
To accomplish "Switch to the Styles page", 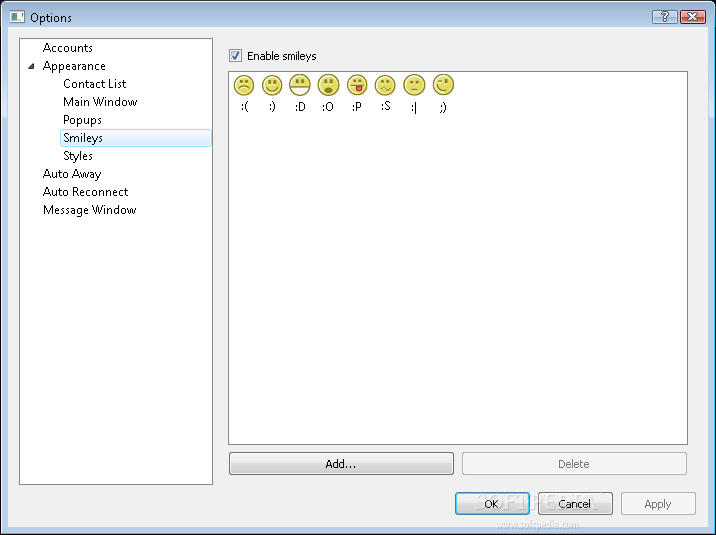I will [x=78, y=156].
